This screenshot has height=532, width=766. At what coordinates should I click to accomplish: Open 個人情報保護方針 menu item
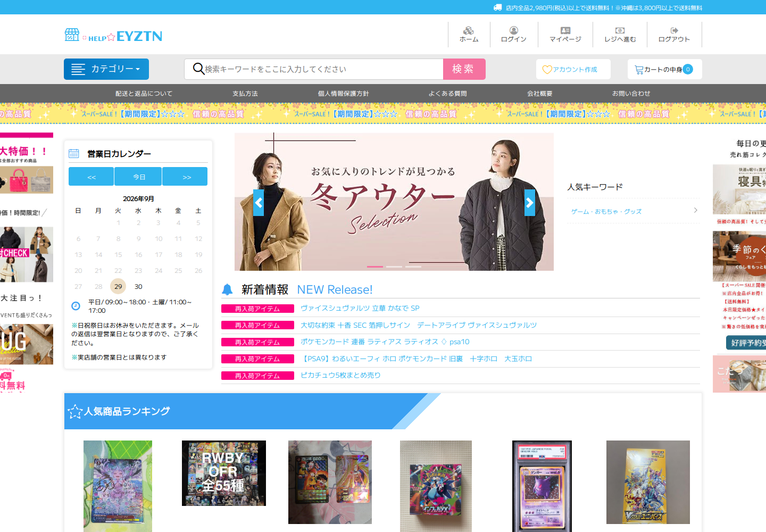pyautogui.click(x=344, y=94)
